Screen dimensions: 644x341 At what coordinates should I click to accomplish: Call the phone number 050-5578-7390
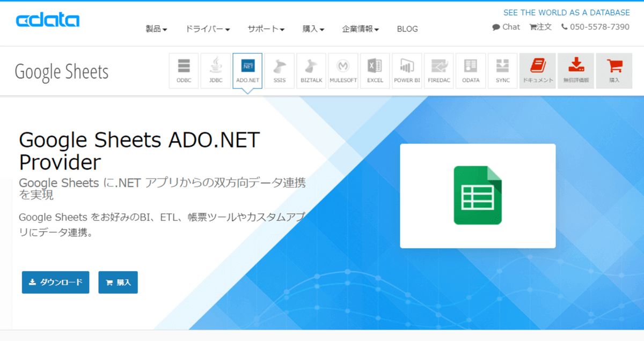coord(595,27)
